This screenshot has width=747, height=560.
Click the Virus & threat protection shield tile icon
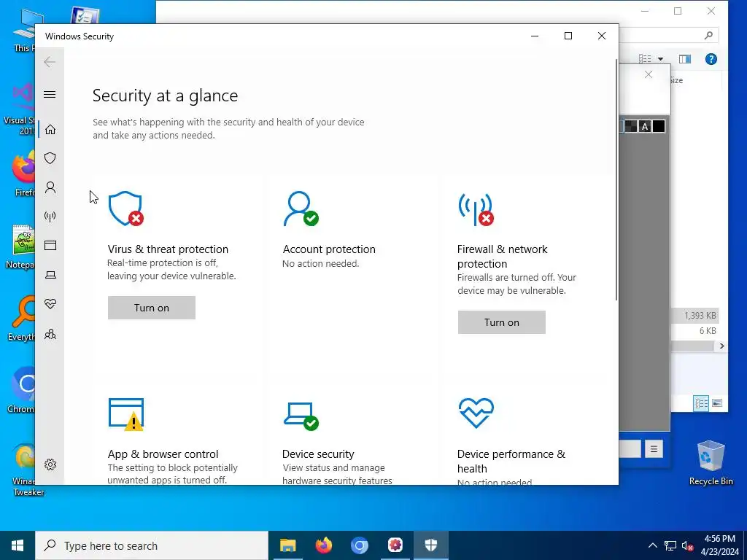coord(125,209)
